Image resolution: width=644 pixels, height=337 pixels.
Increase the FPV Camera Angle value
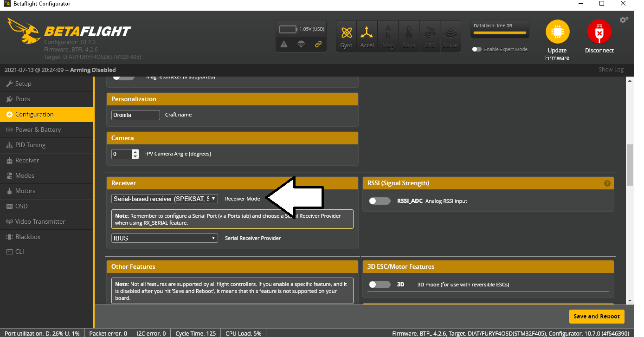(x=136, y=151)
